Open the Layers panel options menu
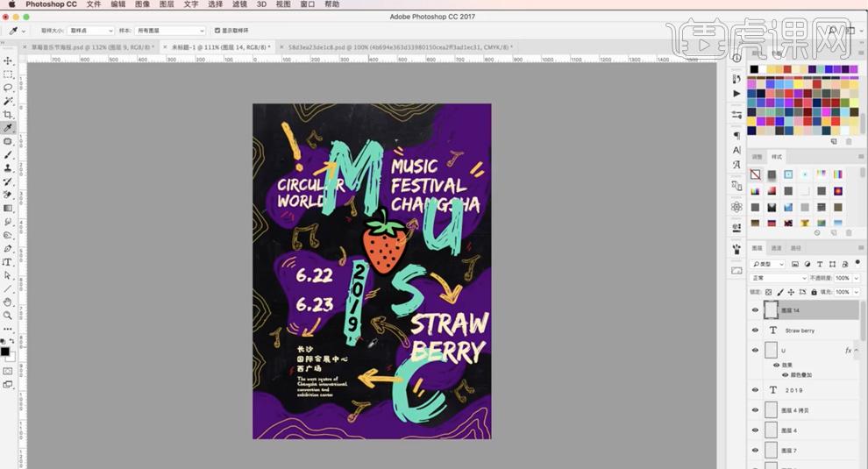Image resolution: width=868 pixels, height=469 pixels. click(861, 247)
